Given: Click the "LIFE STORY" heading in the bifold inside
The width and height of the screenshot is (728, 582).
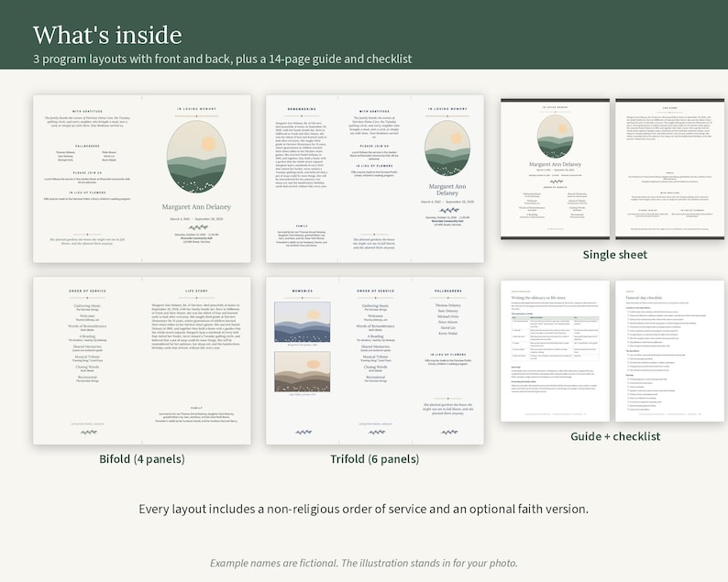Looking at the screenshot, I should click(196, 291).
